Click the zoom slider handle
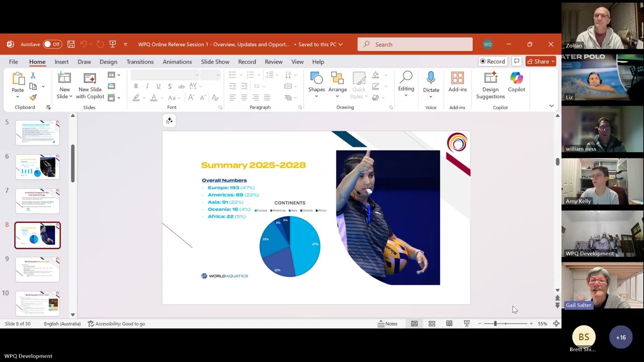This screenshot has width=644, height=362. 495,324
